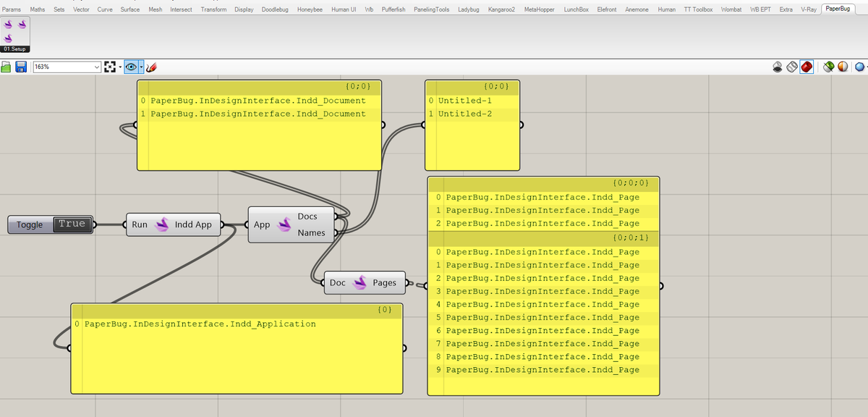This screenshot has width=868, height=417.
Task: Click the Zoom Extents icon
Action: point(110,67)
